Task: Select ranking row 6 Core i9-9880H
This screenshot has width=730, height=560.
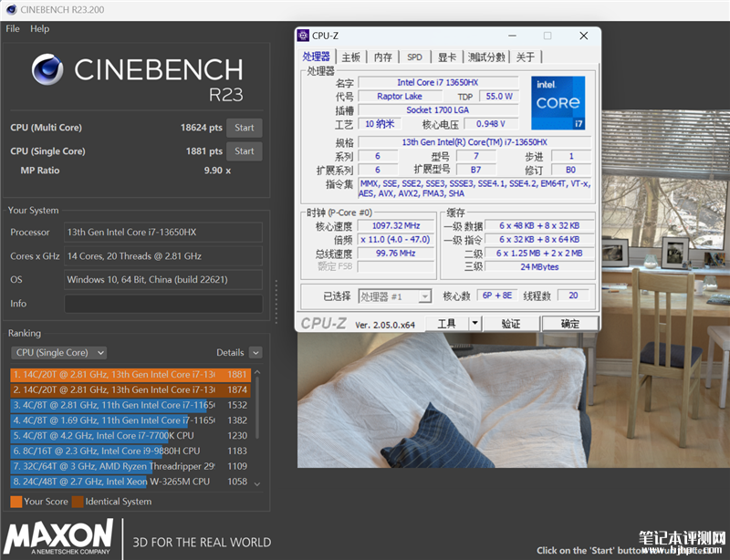Action: [x=130, y=451]
